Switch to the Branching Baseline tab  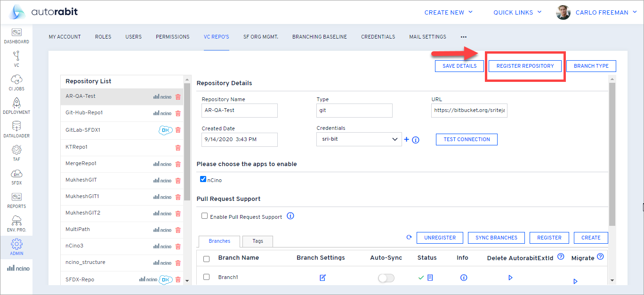coord(319,37)
